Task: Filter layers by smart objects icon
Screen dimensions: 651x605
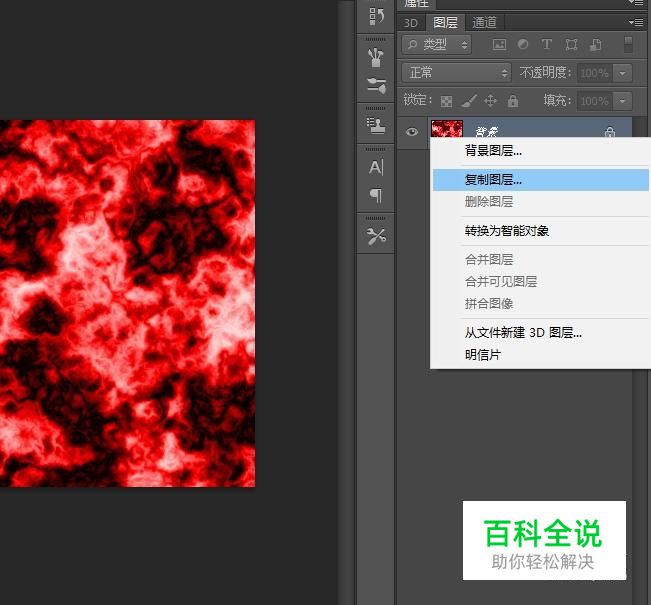Action: click(596, 44)
